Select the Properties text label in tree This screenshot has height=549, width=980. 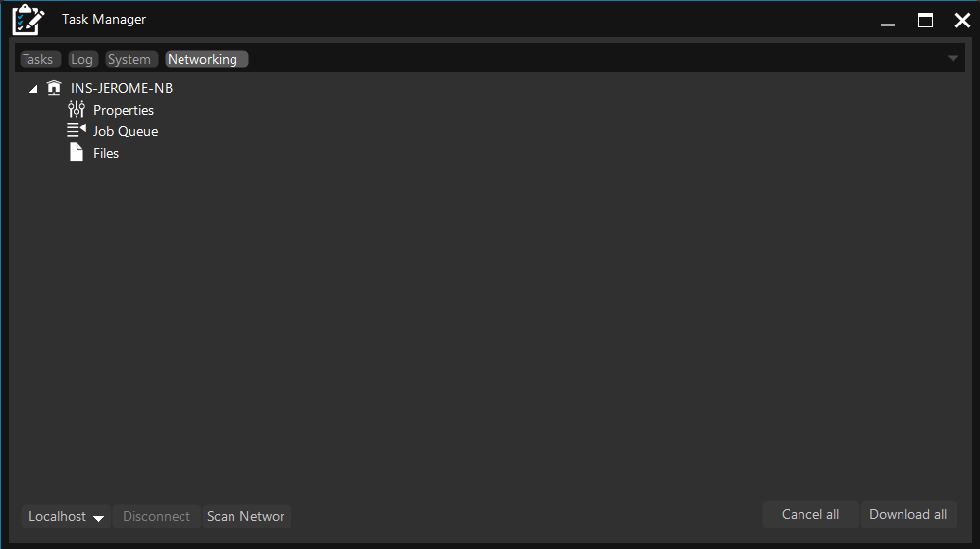124,110
